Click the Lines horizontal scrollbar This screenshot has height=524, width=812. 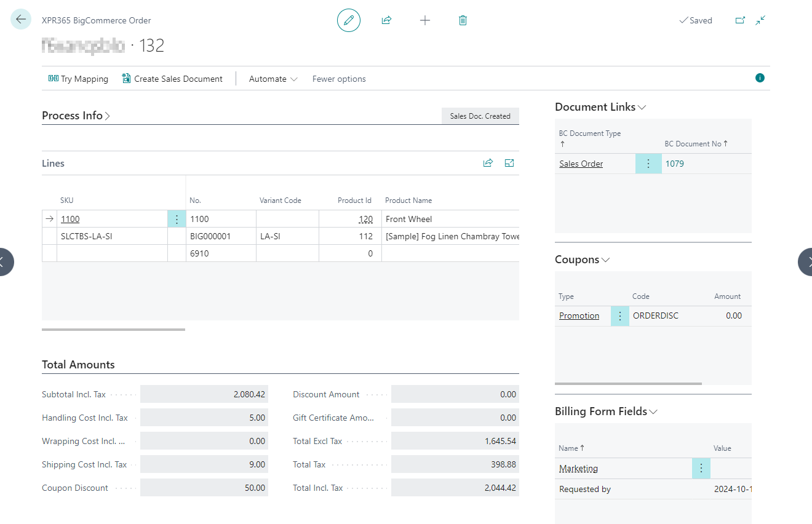click(x=113, y=330)
